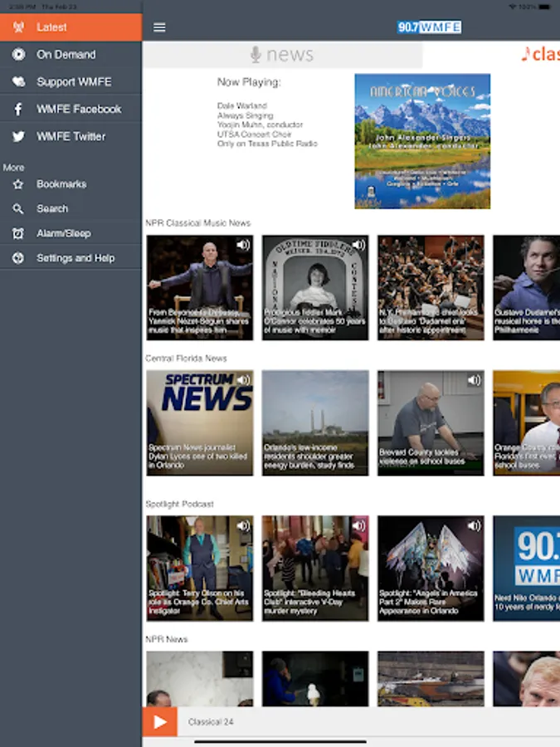Open Alarm/Sleep menu item

pos(71,233)
